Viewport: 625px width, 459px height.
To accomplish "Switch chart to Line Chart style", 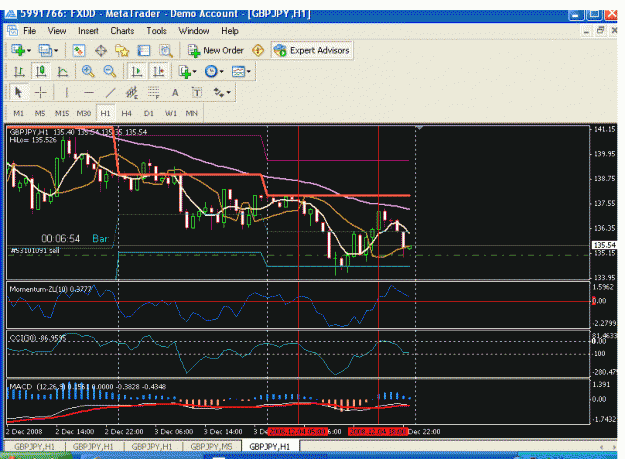I will coord(62,72).
